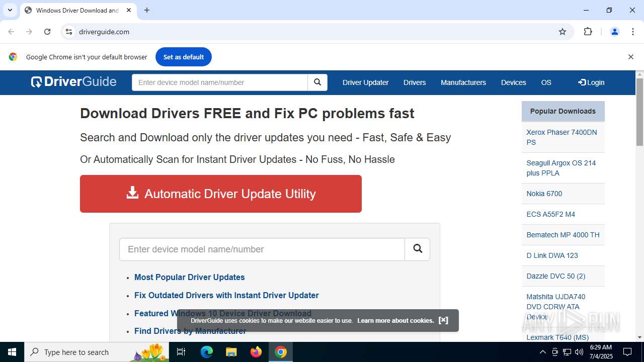Open Task View on the taskbar
The image size is (644, 362).
181,352
